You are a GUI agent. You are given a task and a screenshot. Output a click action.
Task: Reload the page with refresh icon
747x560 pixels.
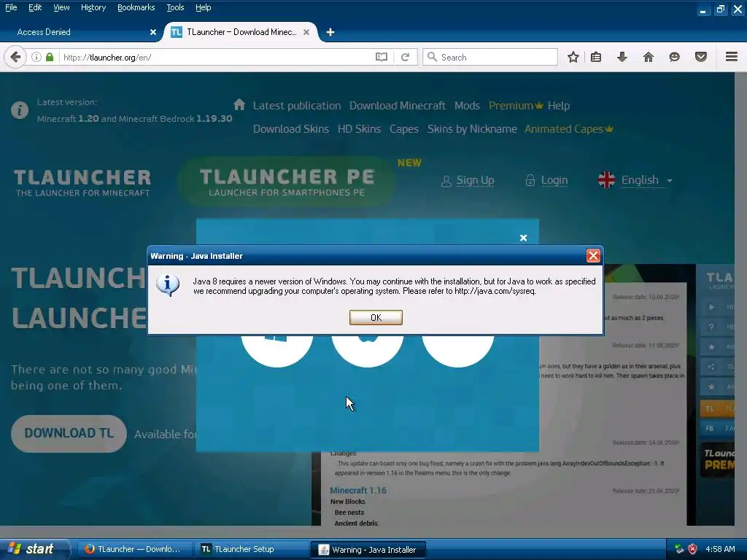[406, 57]
